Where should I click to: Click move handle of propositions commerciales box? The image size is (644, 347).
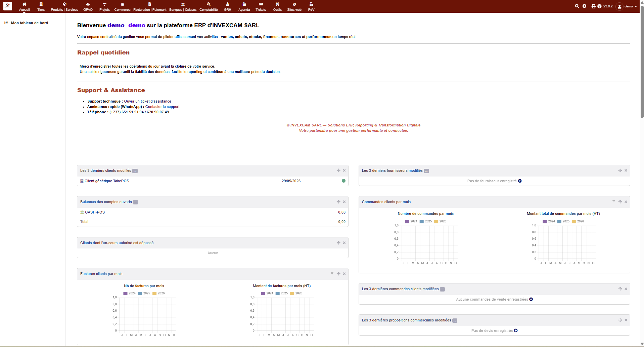point(620,320)
